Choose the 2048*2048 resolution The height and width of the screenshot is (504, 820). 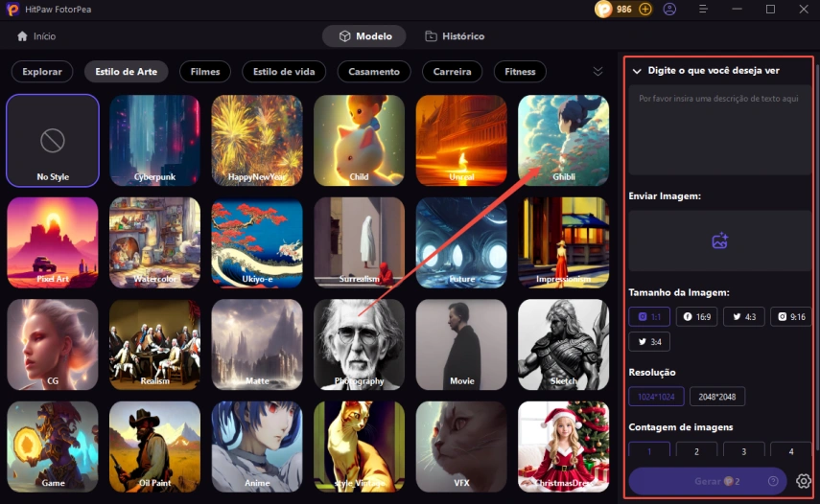click(717, 397)
